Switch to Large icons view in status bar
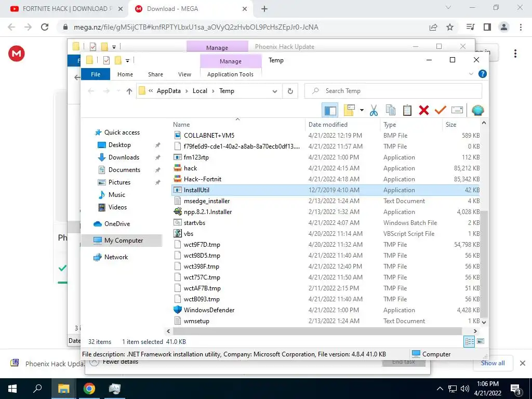 481,341
